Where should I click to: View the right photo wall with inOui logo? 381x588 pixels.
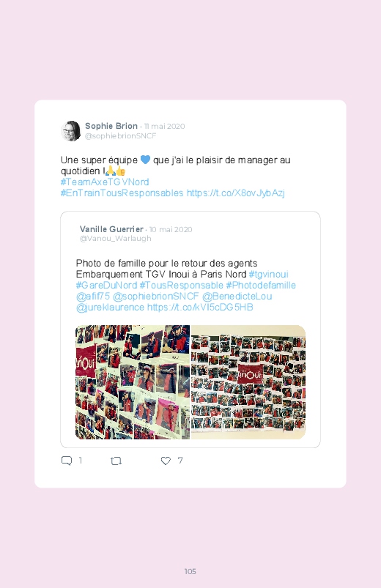point(248,382)
